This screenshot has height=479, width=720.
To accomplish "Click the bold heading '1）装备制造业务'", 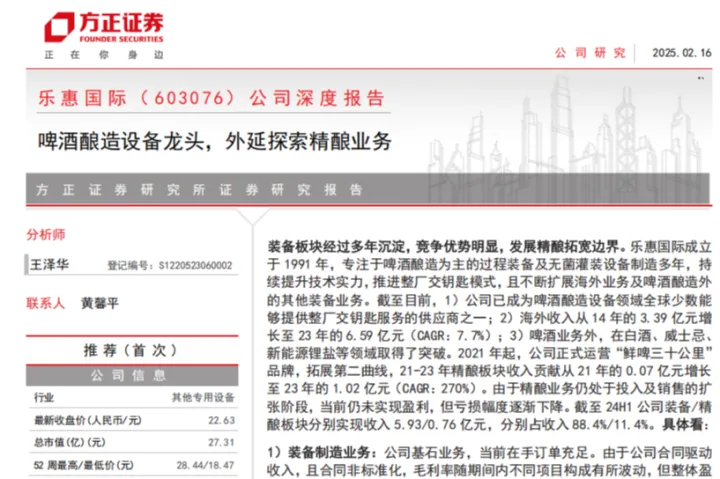I will point(318,452).
